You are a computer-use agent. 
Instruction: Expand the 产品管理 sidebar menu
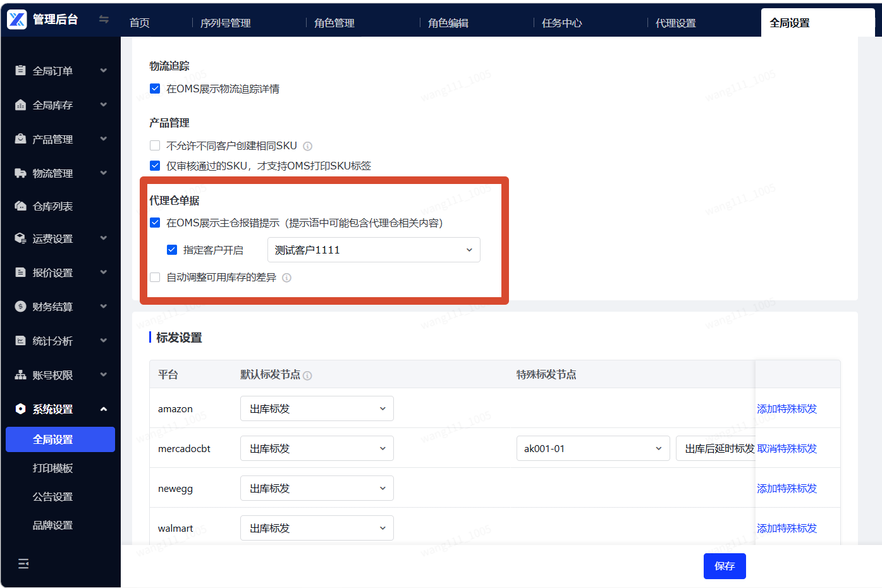click(104, 138)
